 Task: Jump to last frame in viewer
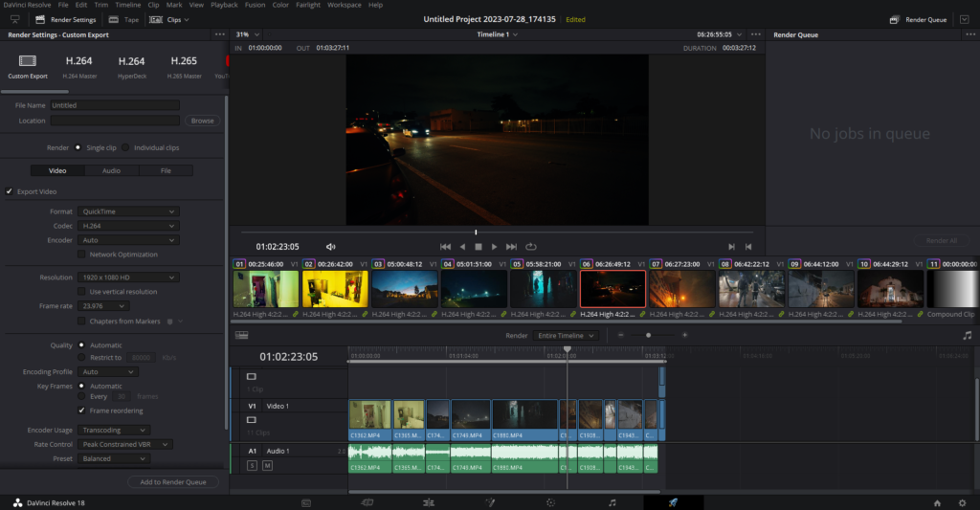(x=511, y=247)
